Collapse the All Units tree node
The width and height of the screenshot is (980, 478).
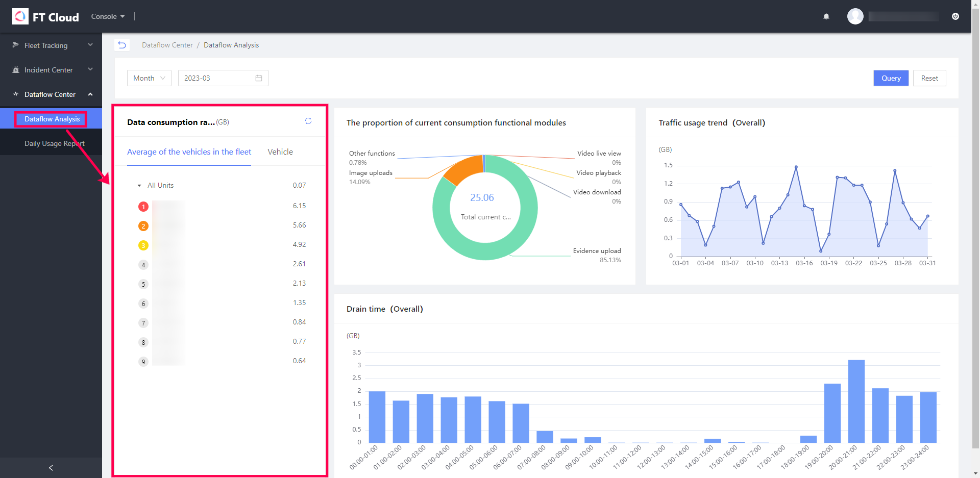(x=139, y=186)
